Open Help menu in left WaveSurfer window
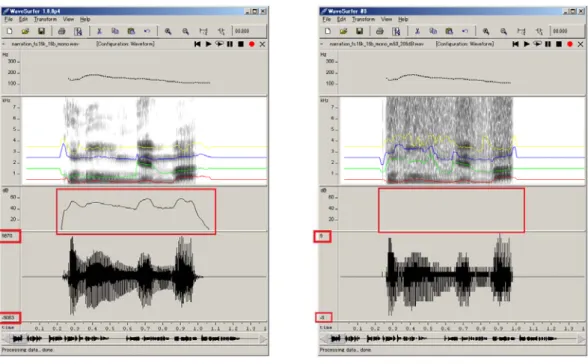 click(x=85, y=19)
